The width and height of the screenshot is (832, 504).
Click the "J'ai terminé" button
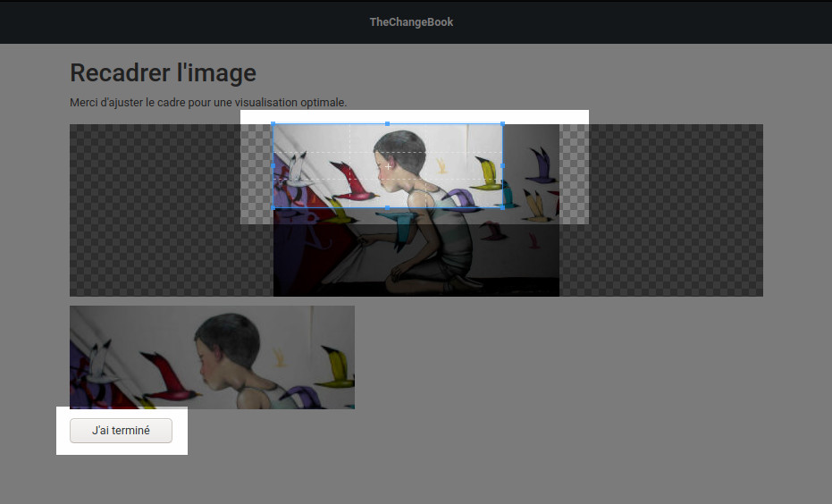click(121, 430)
